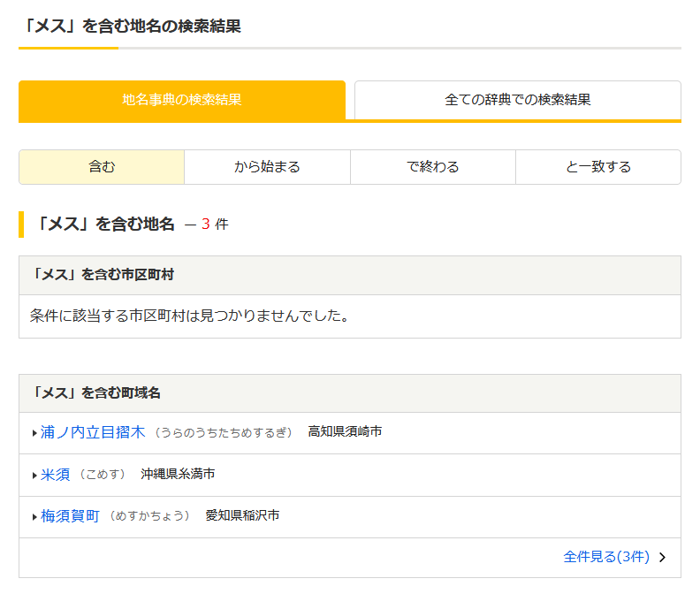Switch to 全ての辞典での検索結果 tab
The image size is (700, 594).
(518, 100)
